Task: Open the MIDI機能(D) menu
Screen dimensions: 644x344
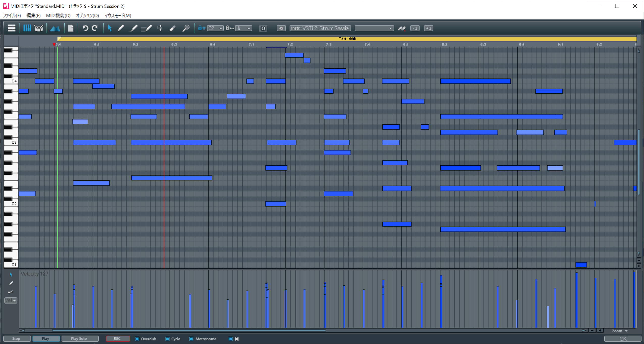Action: tap(58, 16)
